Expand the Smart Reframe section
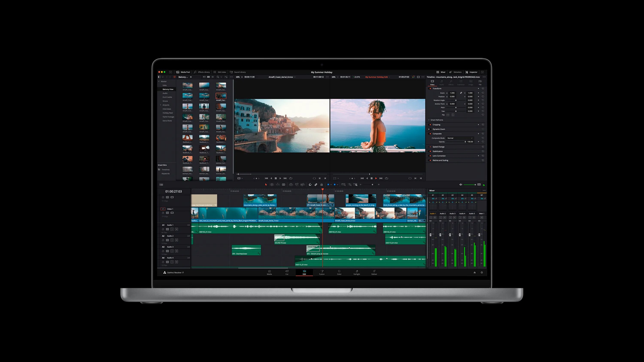 [x=429, y=120]
